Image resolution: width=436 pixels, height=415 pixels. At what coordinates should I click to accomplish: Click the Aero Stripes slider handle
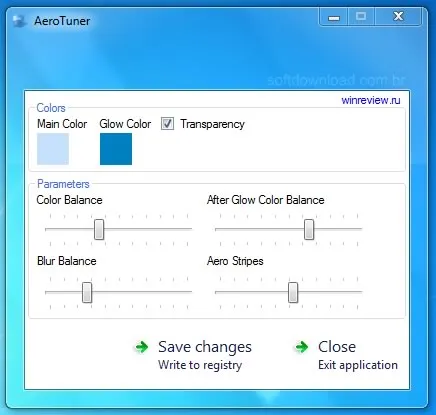click(293, 292)
